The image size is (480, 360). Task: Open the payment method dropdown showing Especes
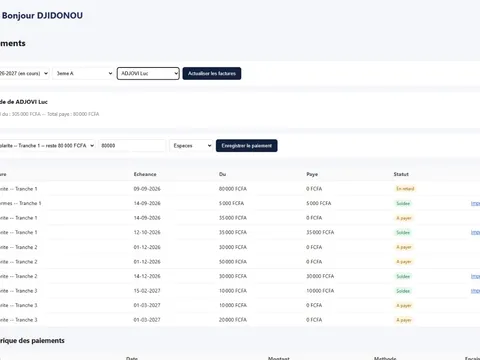pos(191,146)
